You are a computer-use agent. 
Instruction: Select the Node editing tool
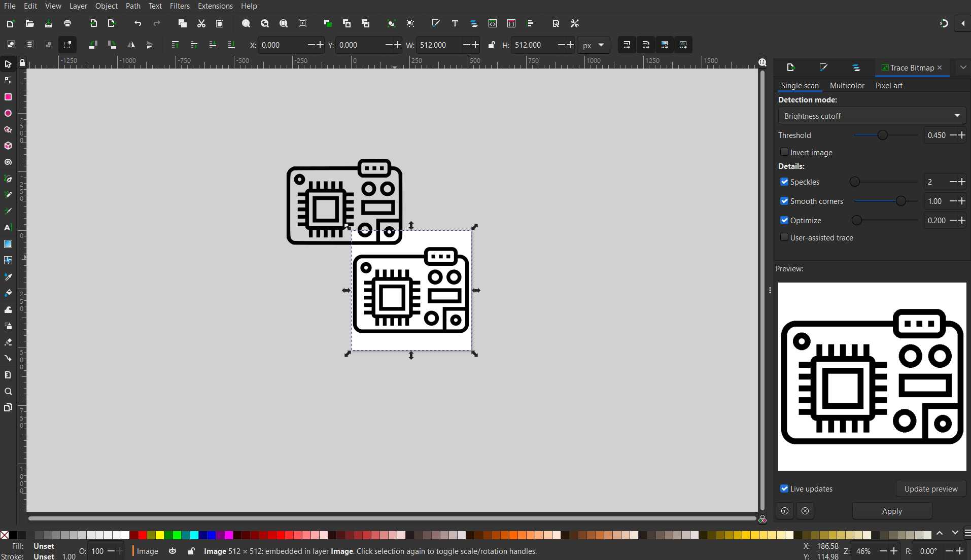click(x=8, y=80)
